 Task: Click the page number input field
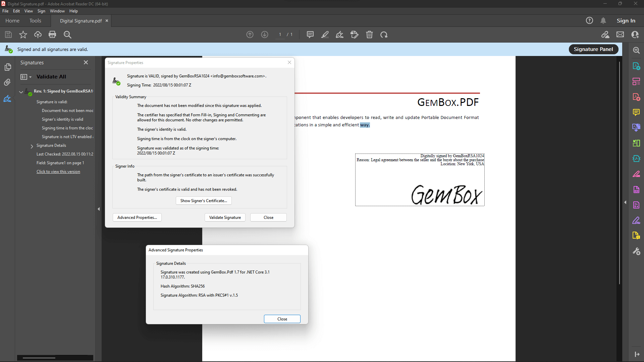pos(280,35)
